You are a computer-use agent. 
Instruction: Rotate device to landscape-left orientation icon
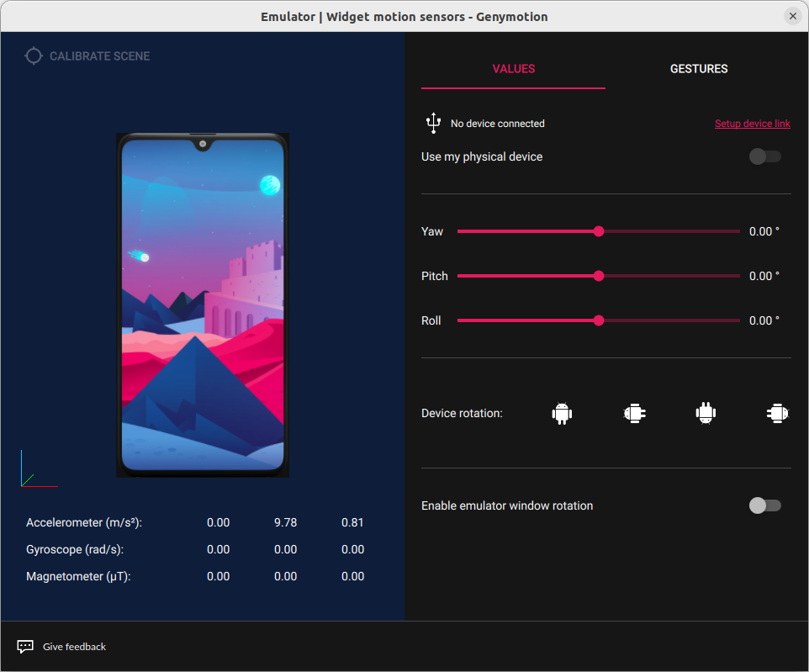[633, 413]
